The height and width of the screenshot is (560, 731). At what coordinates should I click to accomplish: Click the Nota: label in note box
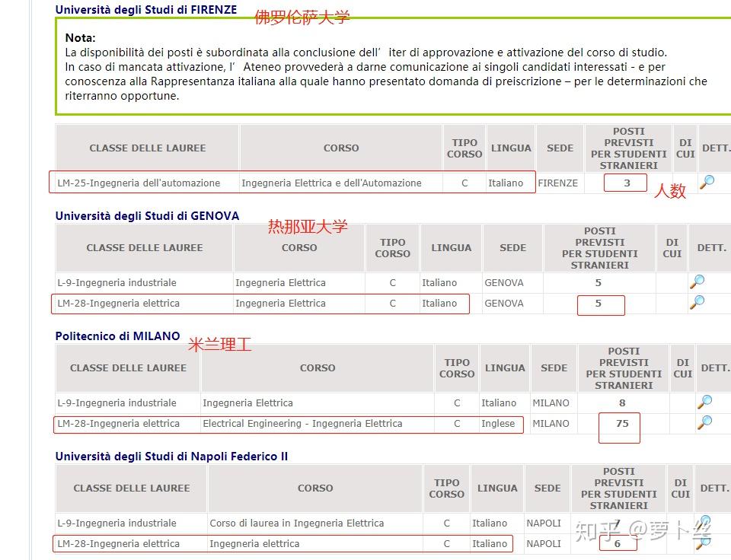pos(80,38)
